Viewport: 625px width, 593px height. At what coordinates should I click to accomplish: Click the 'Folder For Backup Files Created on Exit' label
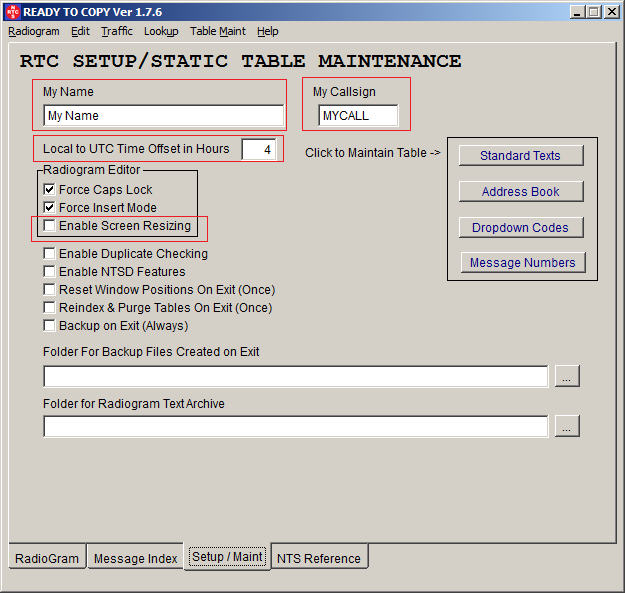(151, 351)
